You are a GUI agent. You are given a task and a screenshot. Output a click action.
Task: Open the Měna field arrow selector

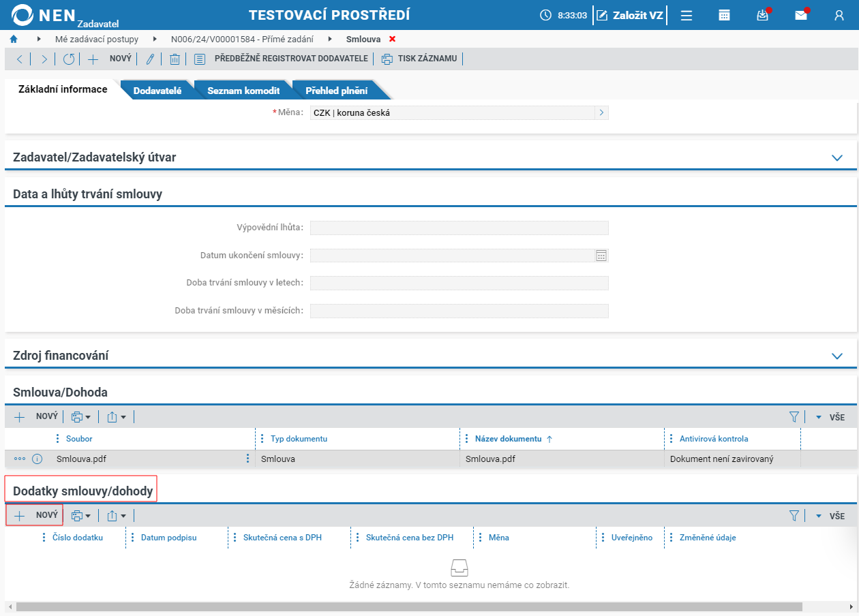(601, 113)
